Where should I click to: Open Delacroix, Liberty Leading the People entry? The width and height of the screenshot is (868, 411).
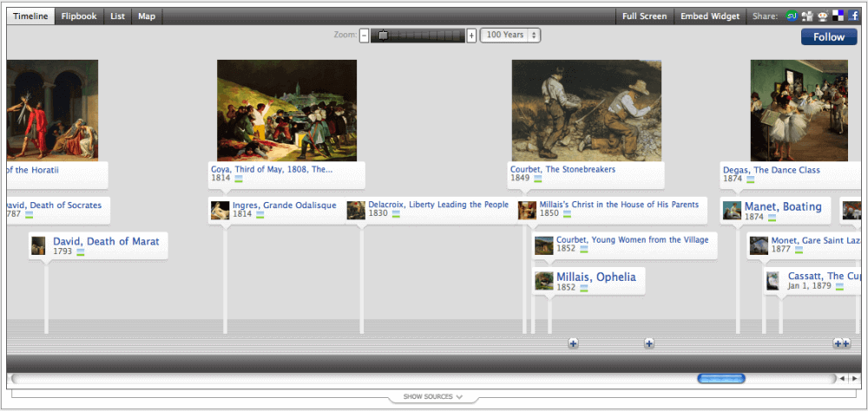coord(438,205)
